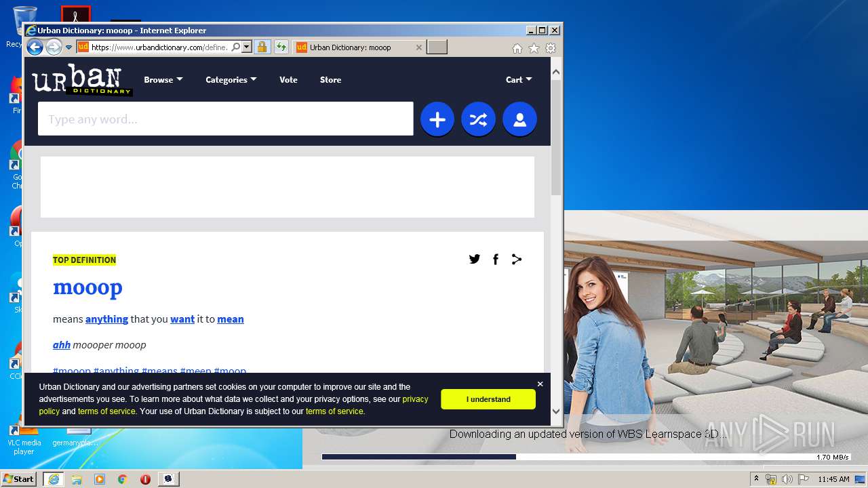This screenshot has width=868, height=488.
Task: Open the user account button
Action: click(519, 119)
